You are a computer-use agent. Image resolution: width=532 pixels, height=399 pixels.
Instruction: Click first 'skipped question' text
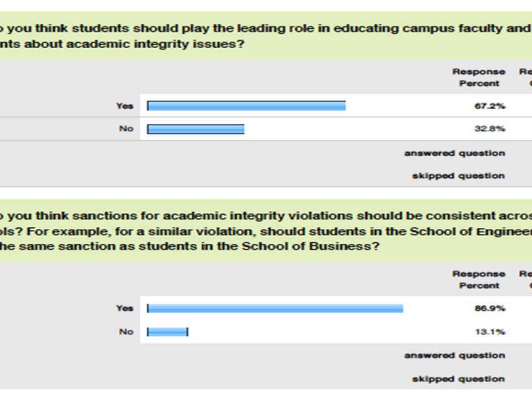[x=458, y=176]
